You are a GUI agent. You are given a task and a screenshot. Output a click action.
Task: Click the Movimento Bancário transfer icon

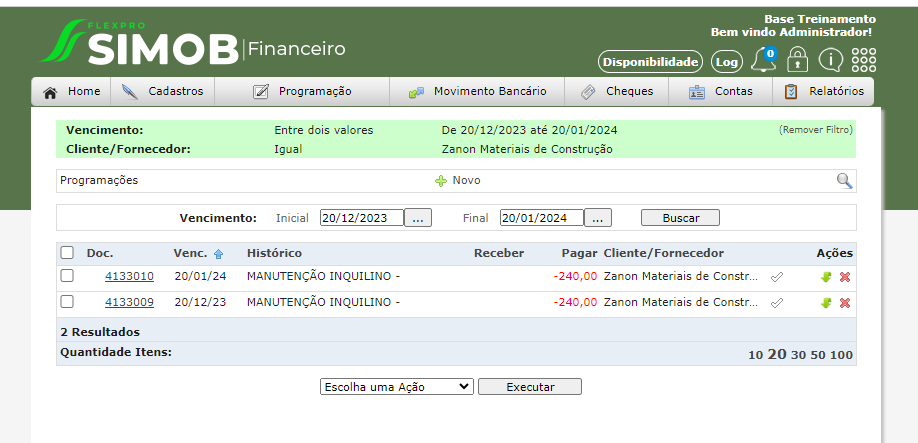coord(416,92)
